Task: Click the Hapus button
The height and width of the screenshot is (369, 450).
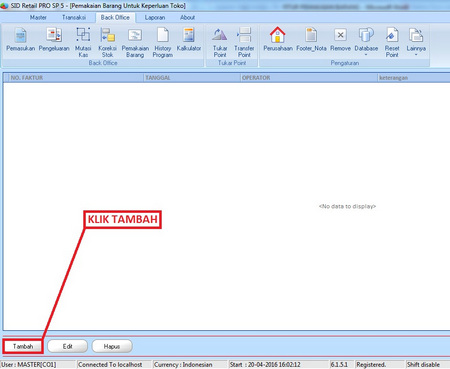Action: pos(112,346)
